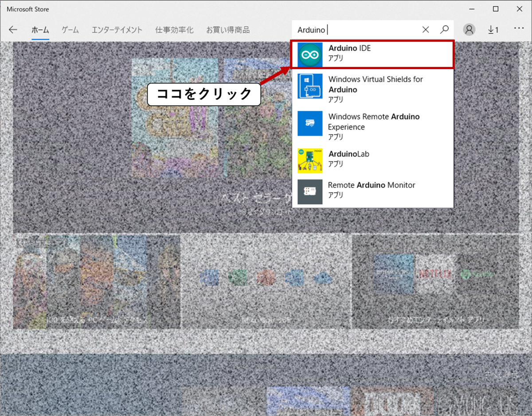This screenshot has width=532, height=416.
Task: Open the three-dot more menu
Action: coord(519,28)
